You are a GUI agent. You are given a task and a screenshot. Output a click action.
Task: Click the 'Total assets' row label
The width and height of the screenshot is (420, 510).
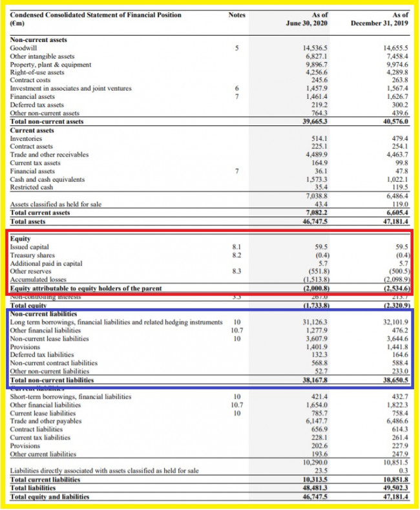pos(28,222)
